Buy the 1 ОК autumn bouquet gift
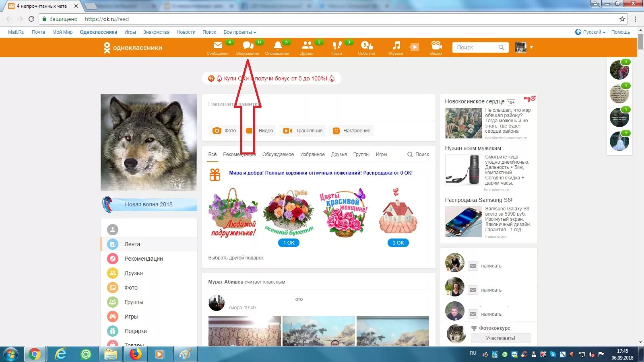The width and height of the screenshot is (644, 362). pos(289,243)
